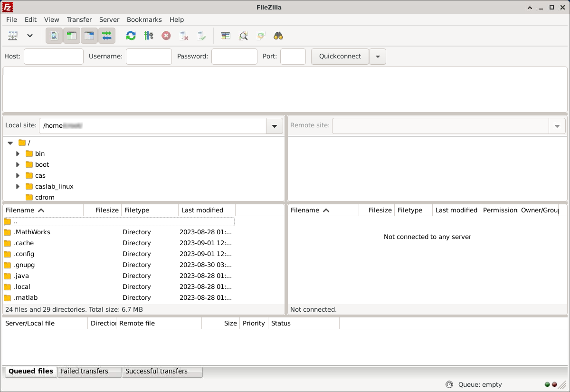Click the green activity indicator light

(548, 385)
